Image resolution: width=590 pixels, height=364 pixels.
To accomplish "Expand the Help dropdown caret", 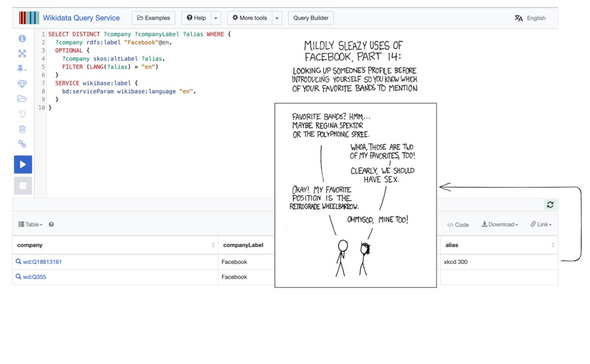I will click(216, 18).
